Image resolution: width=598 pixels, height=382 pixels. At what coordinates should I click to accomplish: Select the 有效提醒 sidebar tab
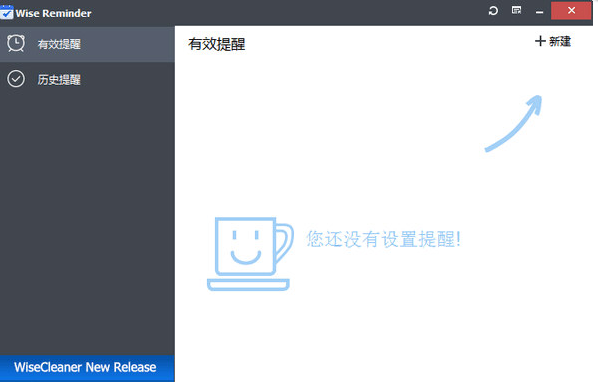[x=87, y=44]
